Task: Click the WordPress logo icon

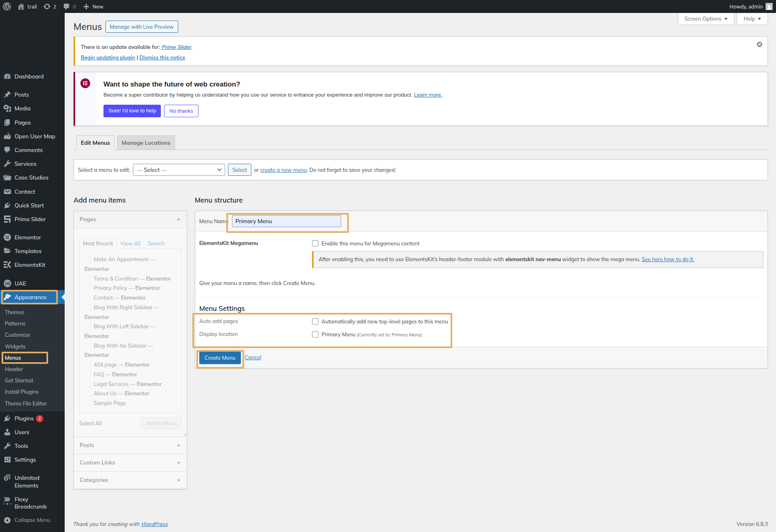Action: point(7,6)
